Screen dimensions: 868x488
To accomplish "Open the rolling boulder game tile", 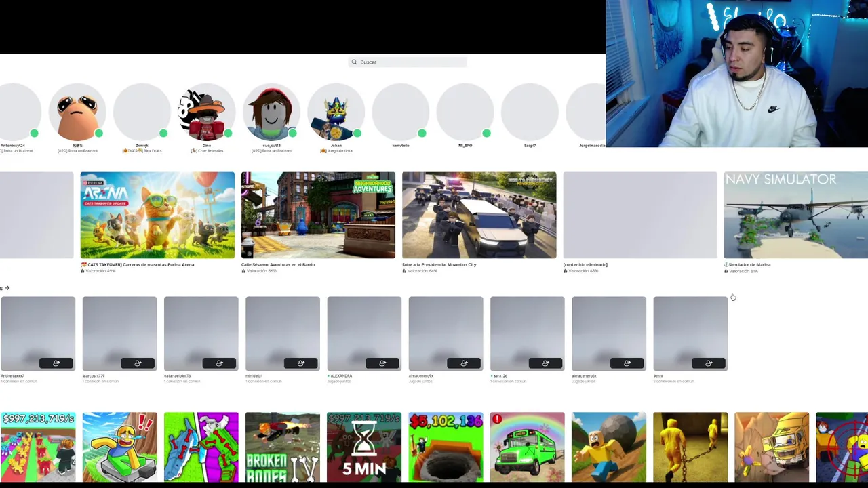I will (x=609, y=447).
